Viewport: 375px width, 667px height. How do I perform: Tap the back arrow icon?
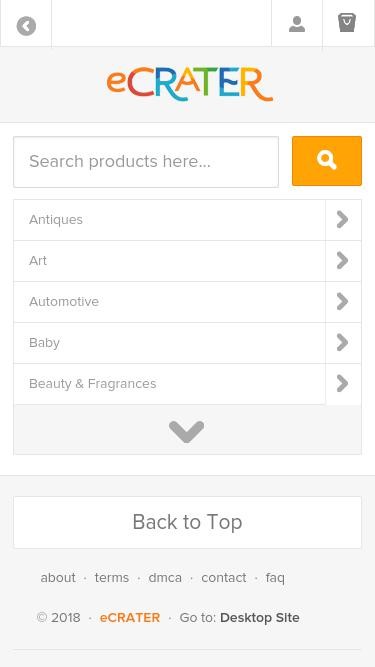point(26,26)
